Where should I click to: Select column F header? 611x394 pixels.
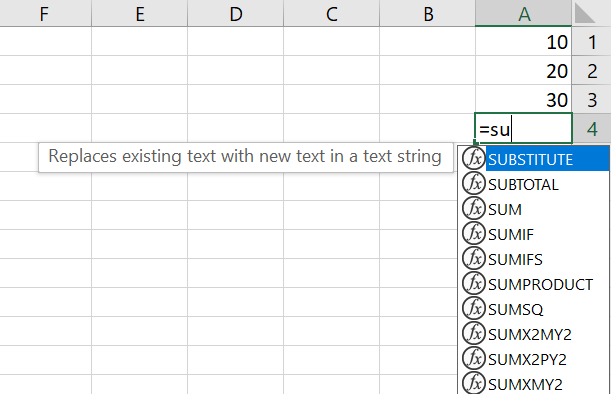coord(46,13)
